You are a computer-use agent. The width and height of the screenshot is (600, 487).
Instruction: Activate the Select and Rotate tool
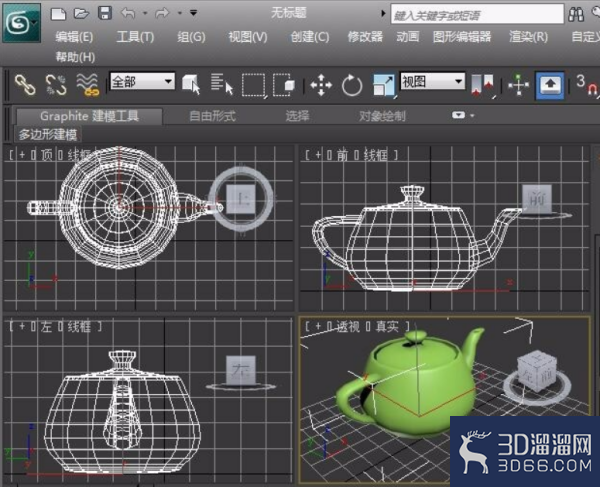click(352, 85)
